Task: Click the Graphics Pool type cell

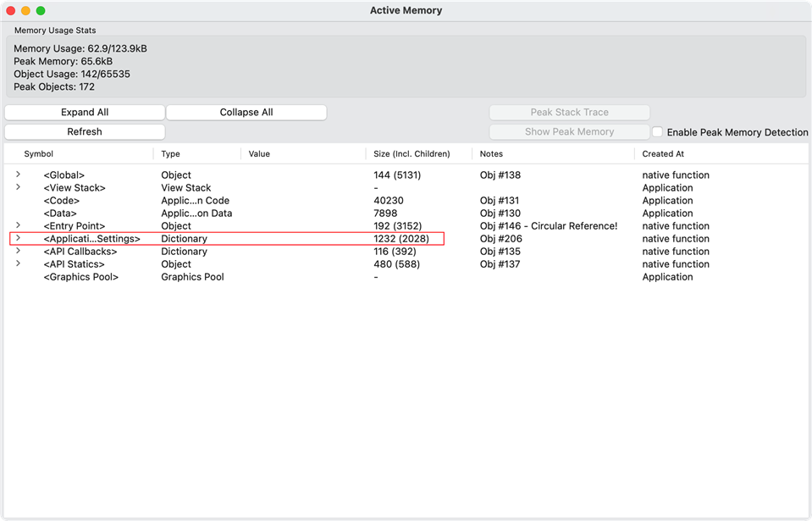Action: pos(193,276)
